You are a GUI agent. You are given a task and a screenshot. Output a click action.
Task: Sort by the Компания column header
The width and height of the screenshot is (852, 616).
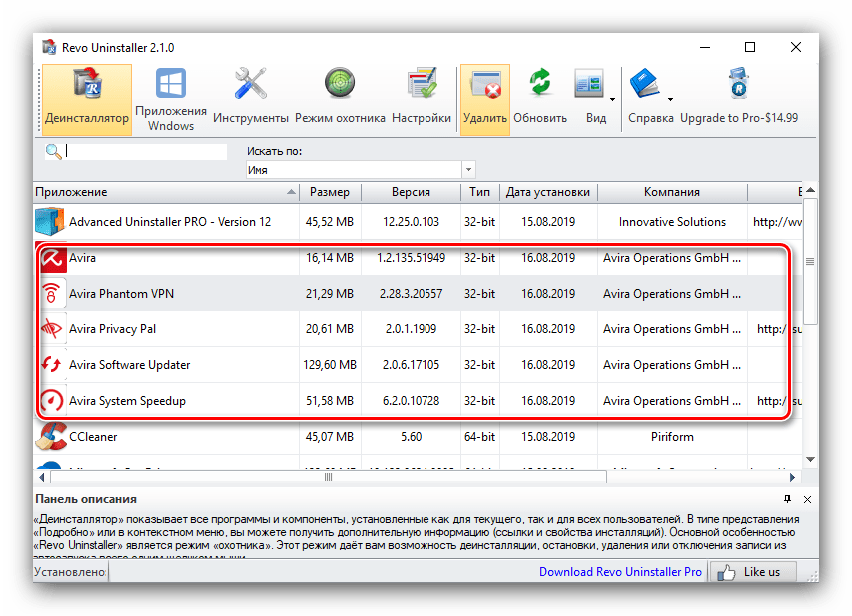tap(672, 192)
